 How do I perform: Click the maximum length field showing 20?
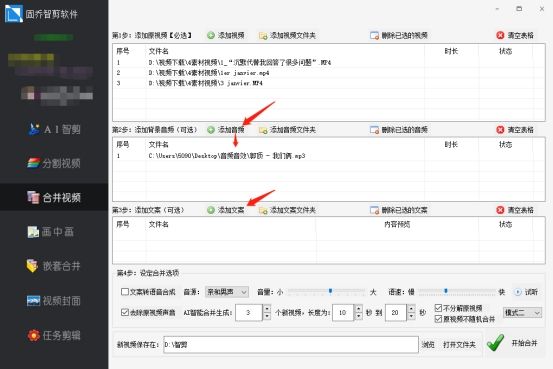pos(395,313)
